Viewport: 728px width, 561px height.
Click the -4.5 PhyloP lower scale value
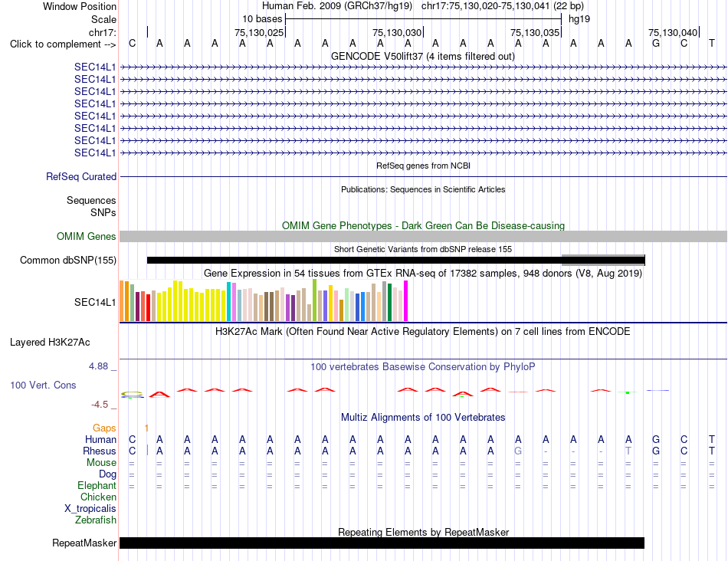click(100, 405)
